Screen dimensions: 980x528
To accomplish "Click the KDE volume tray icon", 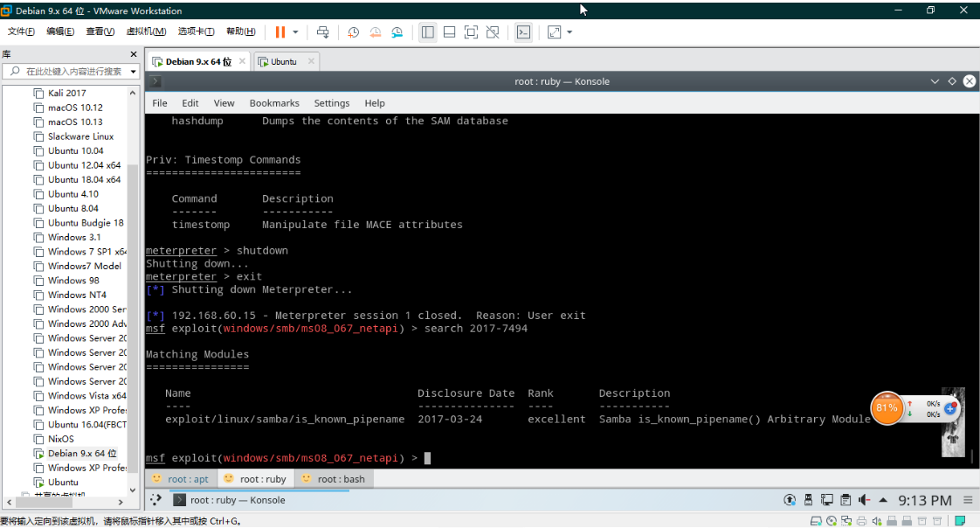I will pos(865,500).
